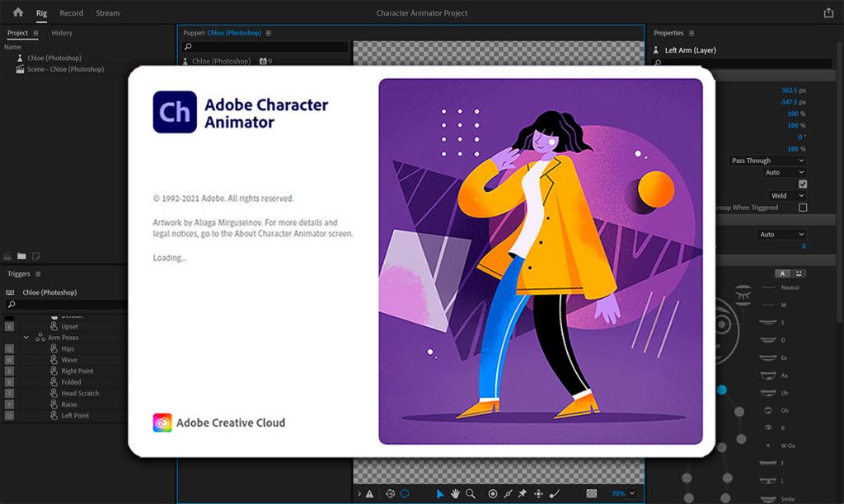The height and width of the screenshot is (504, 844).
Task: Click the new folder icon in Project panel
Action: (x=21, y=256)
